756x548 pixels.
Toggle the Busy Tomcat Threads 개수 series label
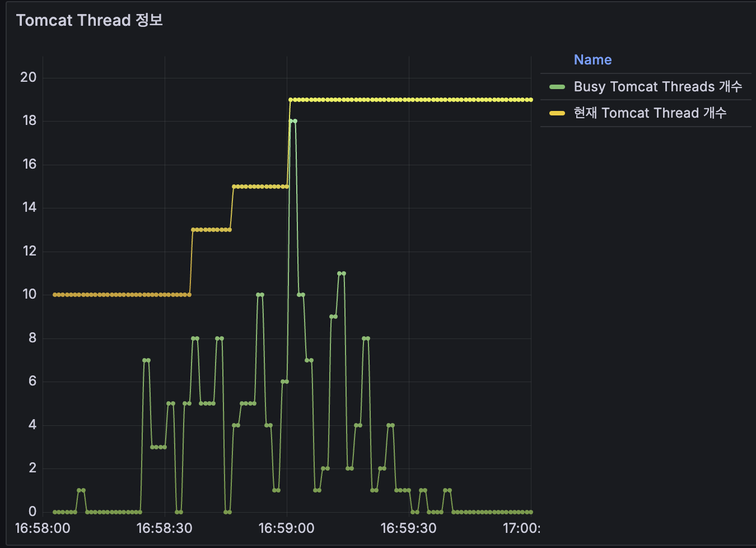point(658,87)
